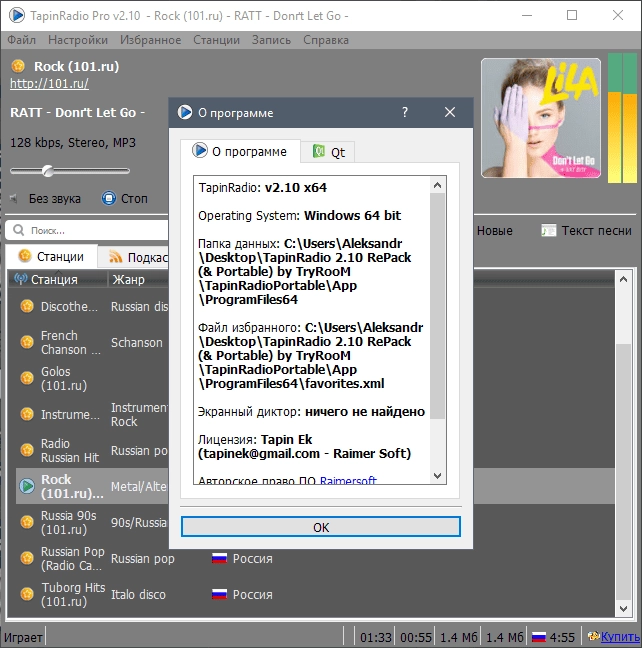The width and height of the screenshot is (642, 648).
Task: Click the Russian flag in status bar
Action: point(539,637)
